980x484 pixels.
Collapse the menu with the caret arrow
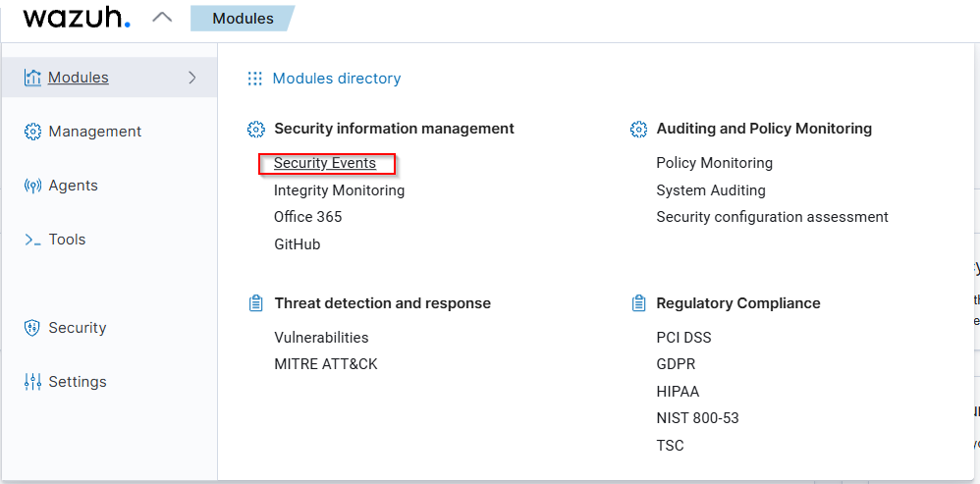click(x=163, y=18)
